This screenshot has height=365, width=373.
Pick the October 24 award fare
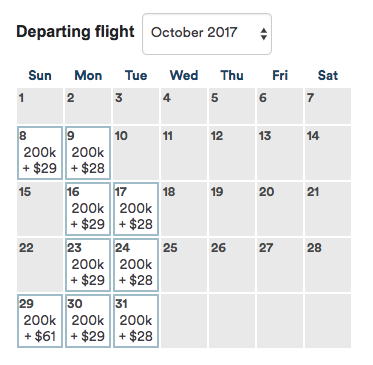coord(136,265)
